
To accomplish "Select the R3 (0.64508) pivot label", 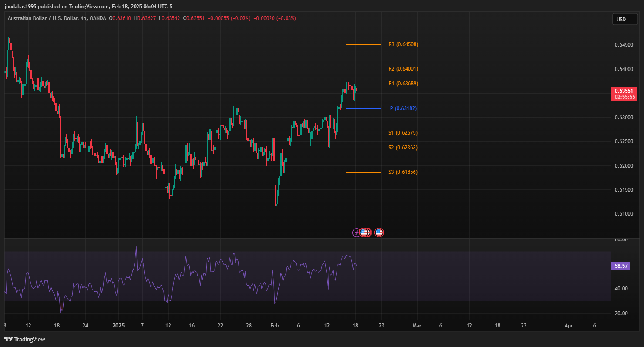I will point(403,44).
